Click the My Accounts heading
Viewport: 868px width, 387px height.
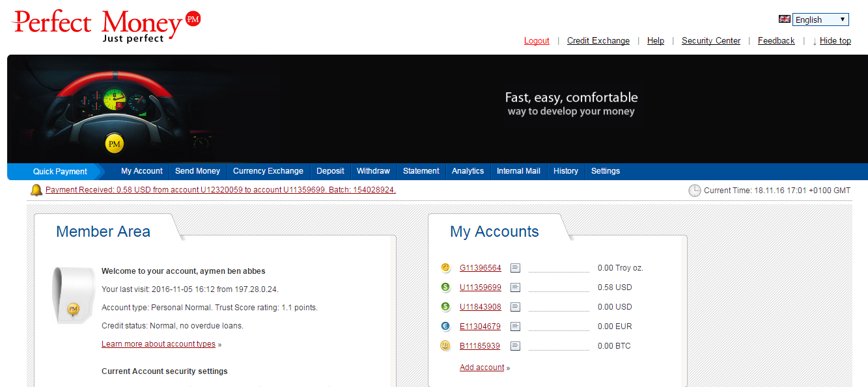click(x=494, y=232)
